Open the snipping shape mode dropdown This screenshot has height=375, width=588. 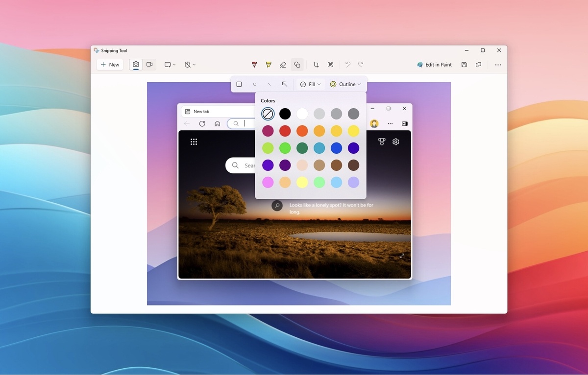170,65
